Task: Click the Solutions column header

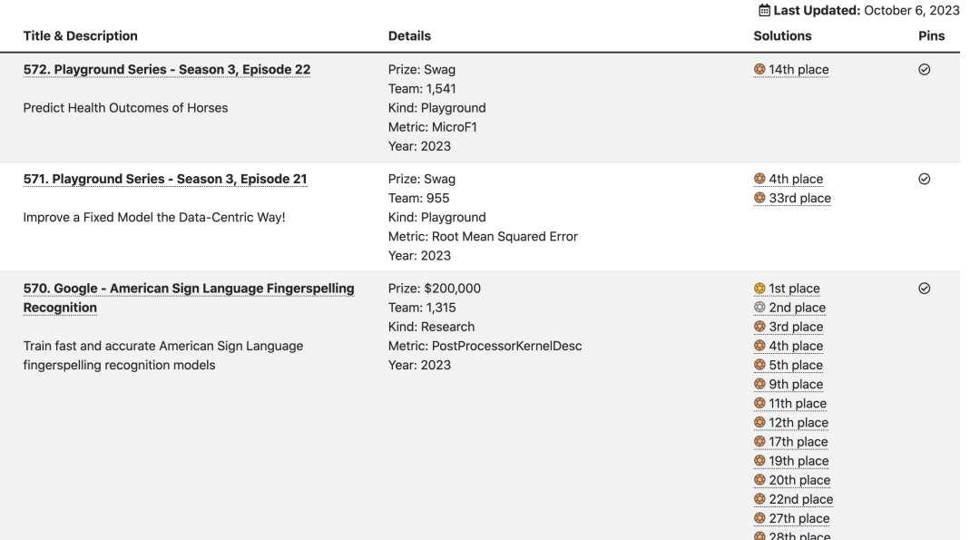Action: pyautogui.click(x=782, y=36)
